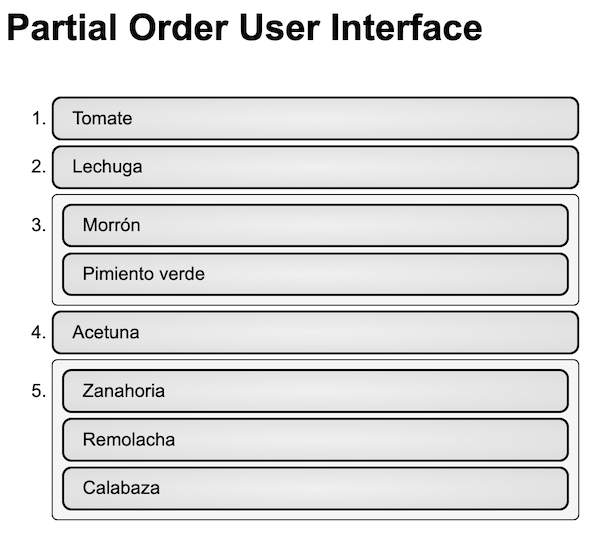Click the Lechuga text label
Viewport: 600px width, 537px height.
coord(107,167)
